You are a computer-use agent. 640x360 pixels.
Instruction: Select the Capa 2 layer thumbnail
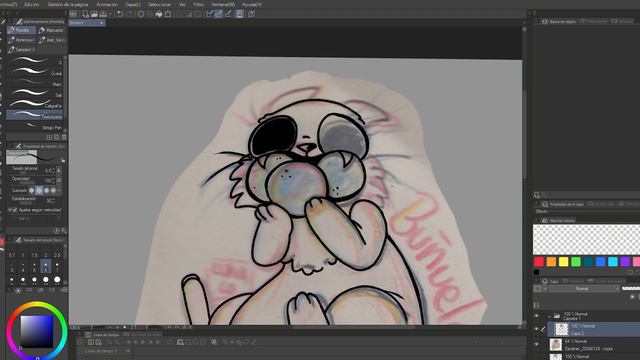(562, 329)
